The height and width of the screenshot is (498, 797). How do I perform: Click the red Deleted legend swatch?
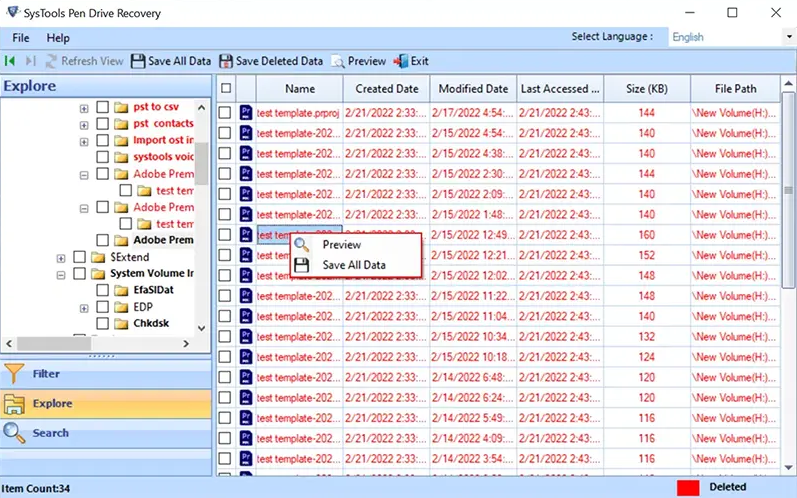(x=688, y=487)
